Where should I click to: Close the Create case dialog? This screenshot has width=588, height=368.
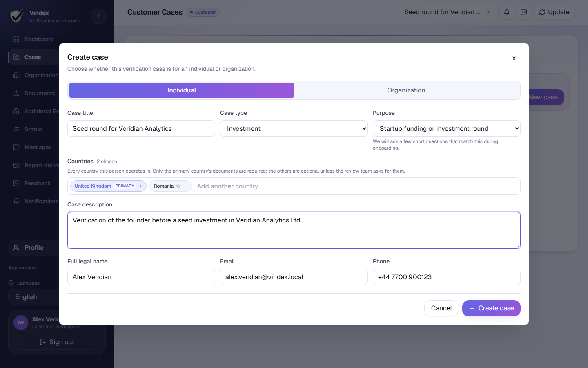coord(514,58)
